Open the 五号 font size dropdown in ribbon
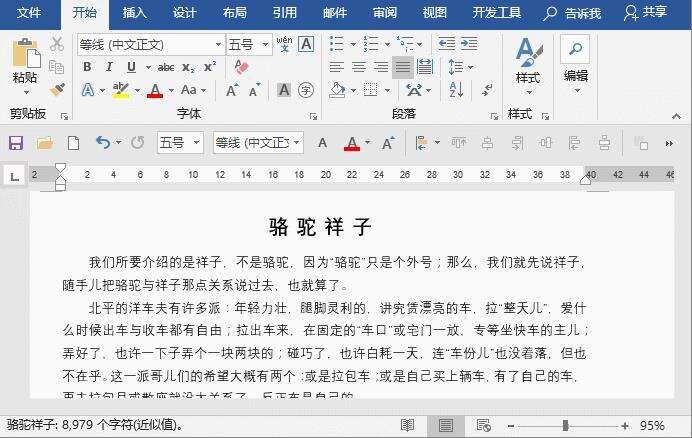 249,45
